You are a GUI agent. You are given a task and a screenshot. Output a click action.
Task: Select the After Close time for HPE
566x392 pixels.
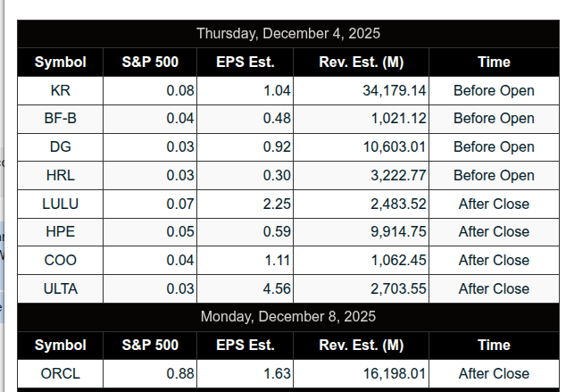pyautogui.click(x=494, y=232)
